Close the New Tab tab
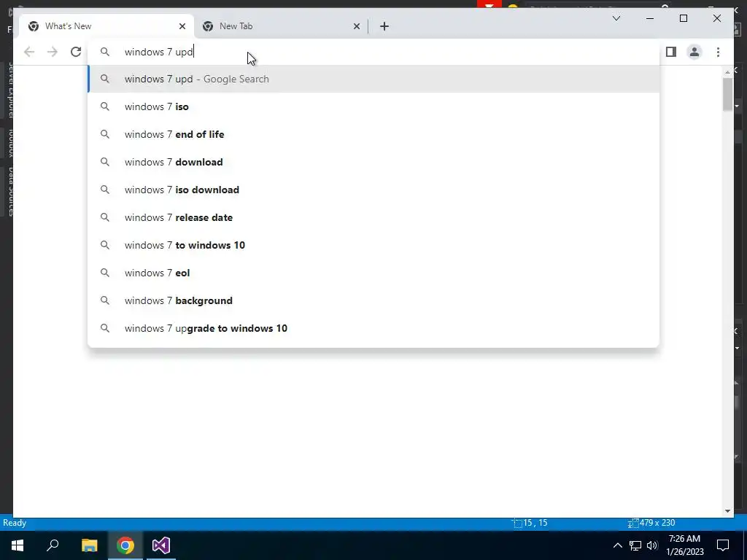This screenshot has width=747, height=560. point(356,26)
